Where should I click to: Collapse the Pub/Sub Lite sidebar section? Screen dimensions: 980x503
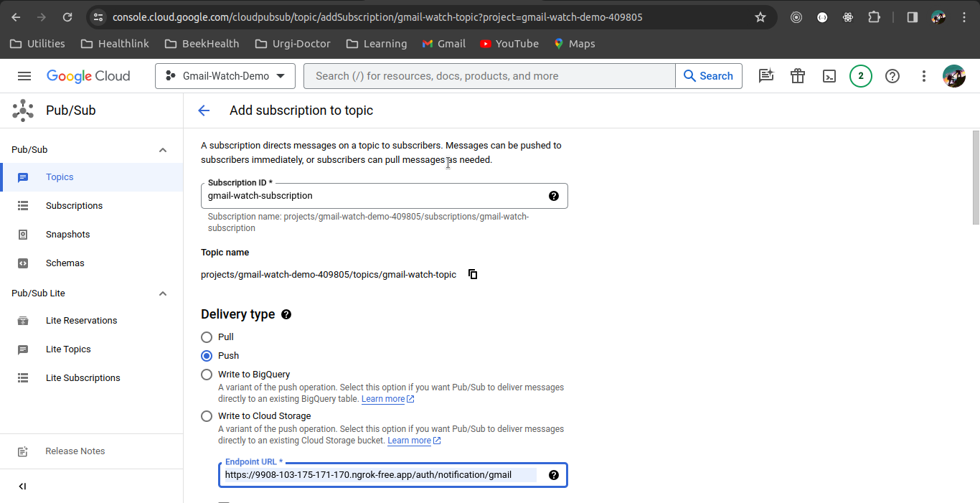pyautogui.click(x=163, y=293)
